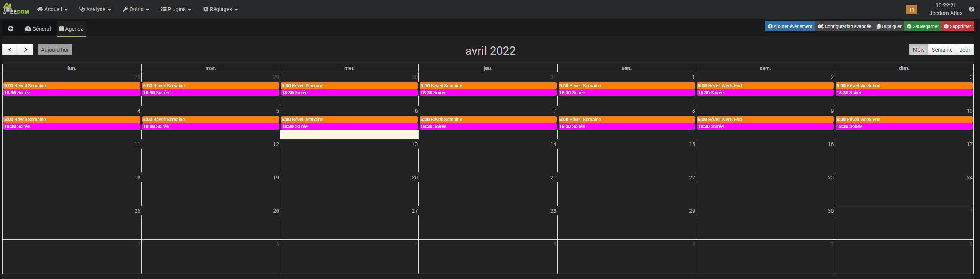Go to previous month with left chevron
Screen dimensions: 980x279
coord(10,49)
